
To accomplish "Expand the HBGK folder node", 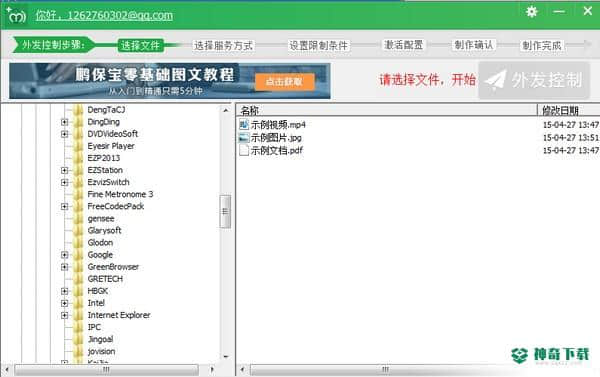I will [64, 291].
